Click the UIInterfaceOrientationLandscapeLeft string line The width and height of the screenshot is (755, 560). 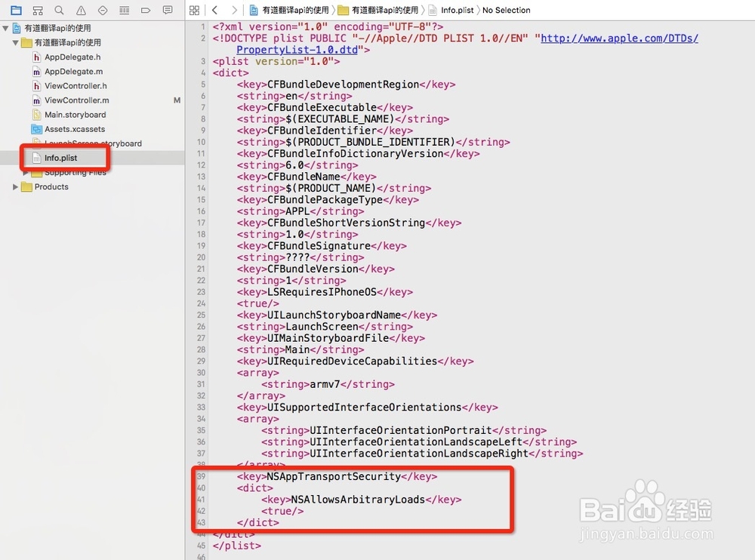pos(419,442)
